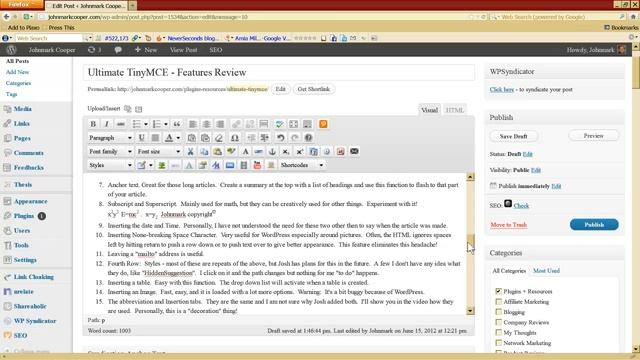The width and height of the screenshot is (640, 360).
Task: Open the table insert dropdown arrow
Action: click(x=151, y=165)
